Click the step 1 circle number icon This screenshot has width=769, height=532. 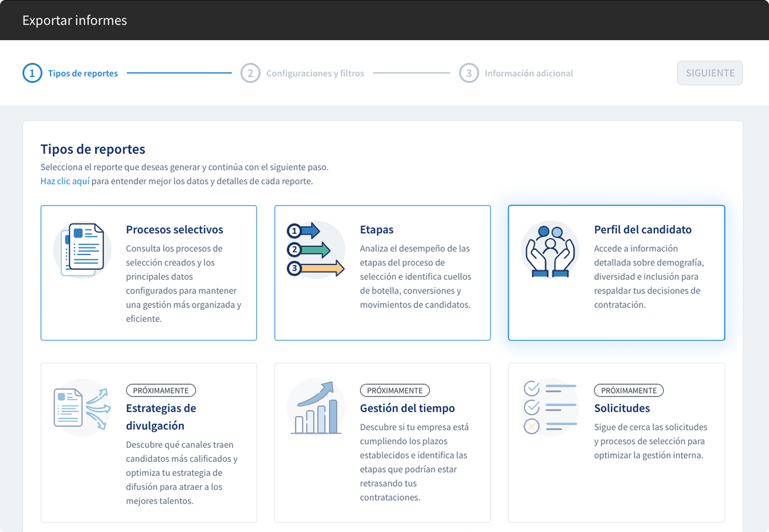coord(32,73)
